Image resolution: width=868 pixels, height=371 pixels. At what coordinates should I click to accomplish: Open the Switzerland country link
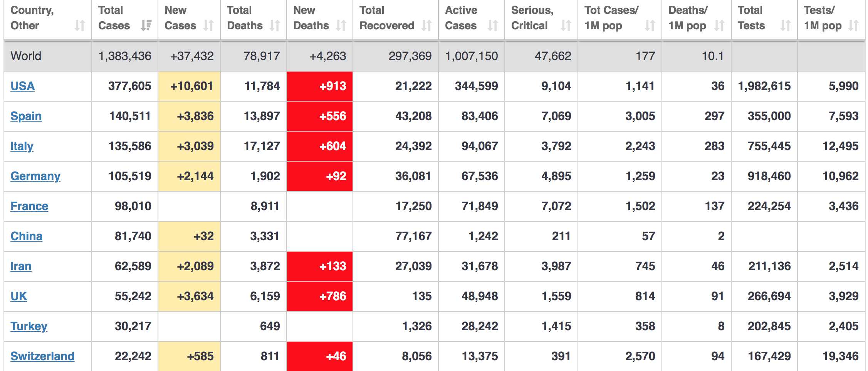click(42, 356)
